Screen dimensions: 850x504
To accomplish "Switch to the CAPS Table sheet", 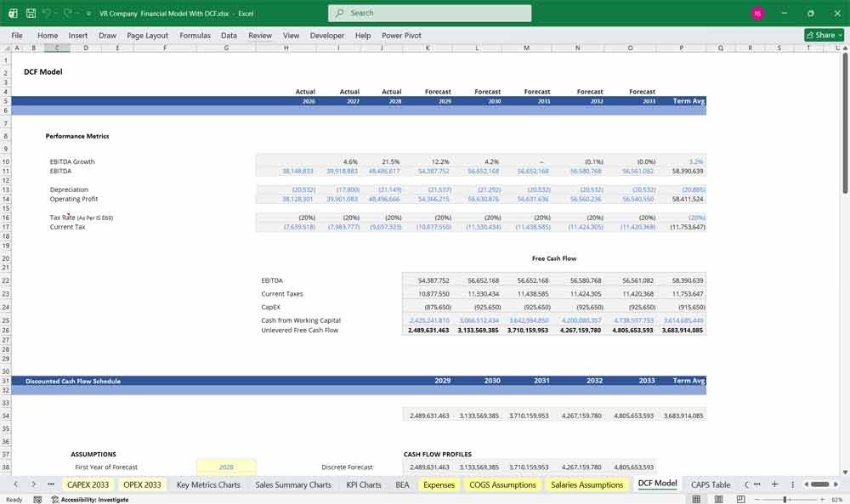I will (x=710, y=484).
